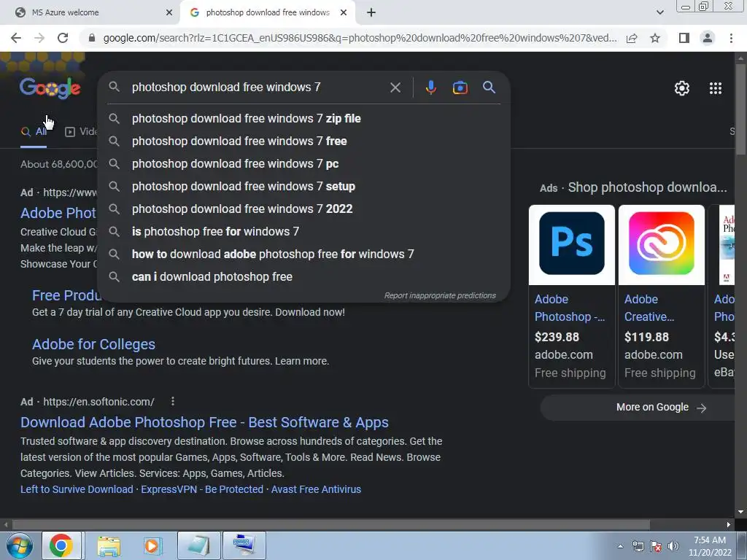The image size is (747, 560).
Task: Open 'Avast Free Antivirus' link
Action: click(316, 489)
